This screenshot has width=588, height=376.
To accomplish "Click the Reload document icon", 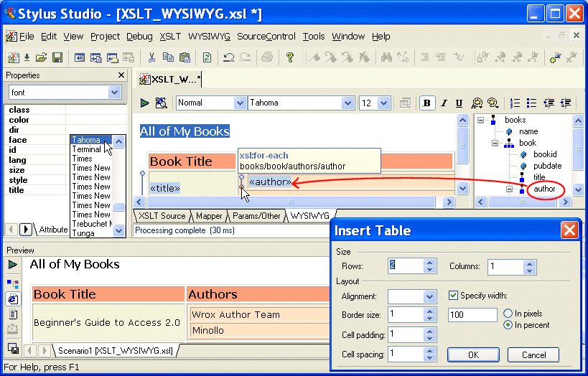I will [207, 57].
